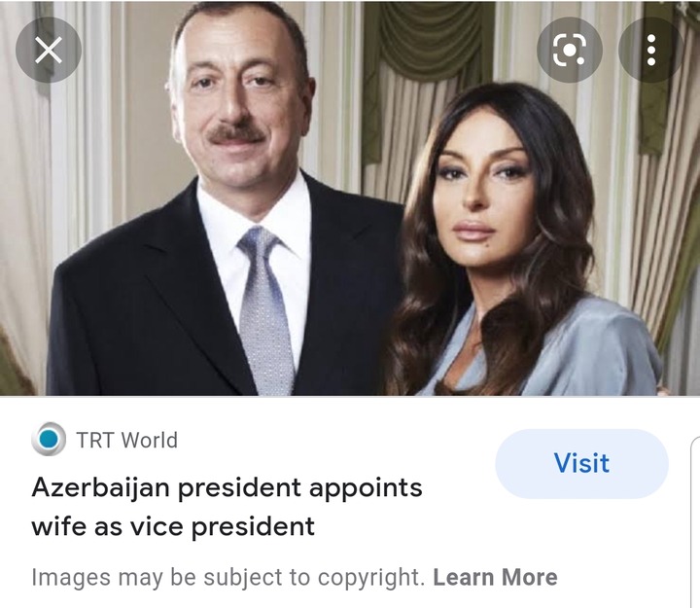Open Google Lens search on this image
The height and width of the screenshot is (608, 700).
(x=569, y=50)
